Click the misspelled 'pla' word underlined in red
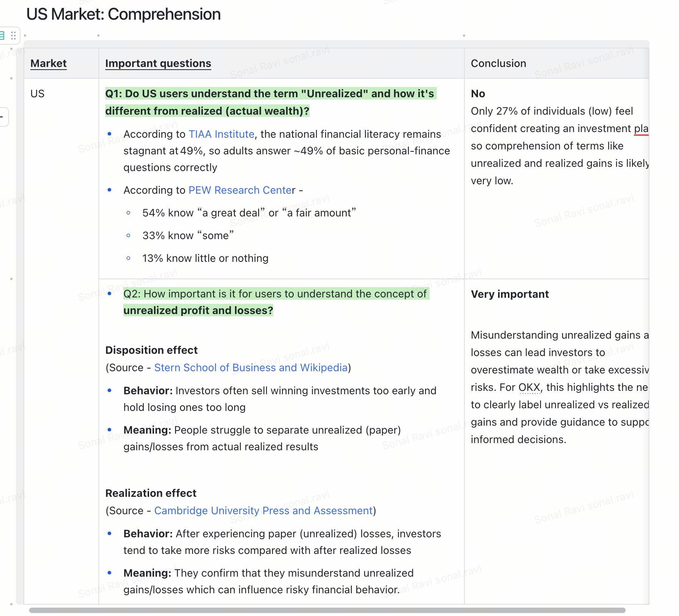 point(641,128)
